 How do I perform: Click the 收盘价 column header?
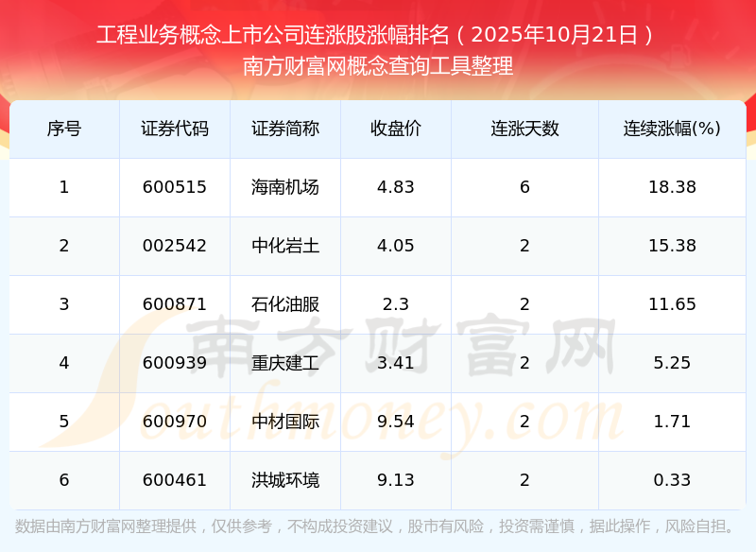click(x=396, y=129)
